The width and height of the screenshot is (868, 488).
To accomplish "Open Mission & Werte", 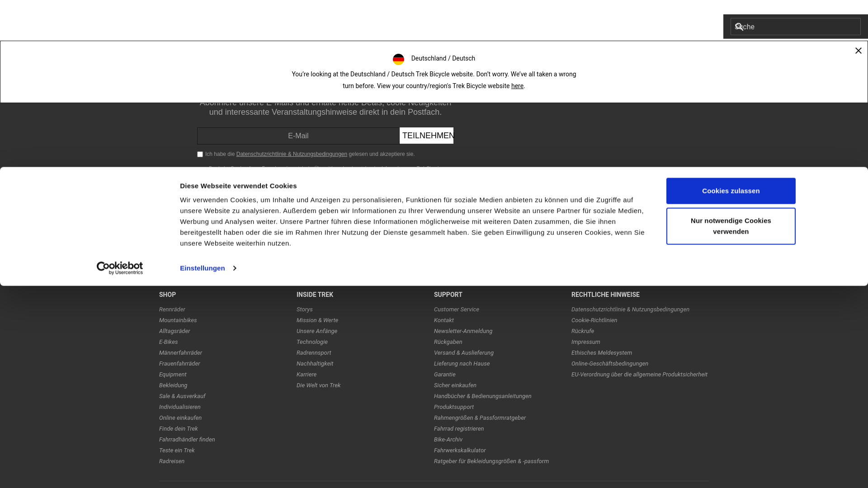I will pos(317,320).
